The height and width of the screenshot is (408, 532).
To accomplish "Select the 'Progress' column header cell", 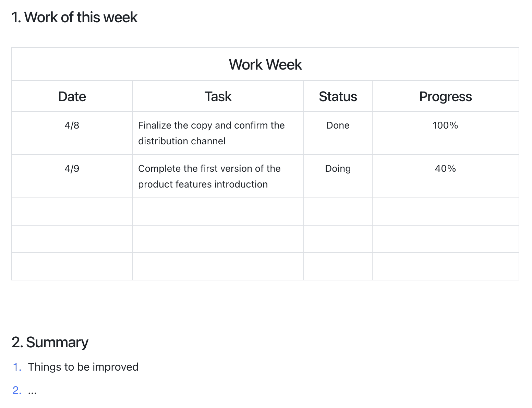I will point(445,97).
